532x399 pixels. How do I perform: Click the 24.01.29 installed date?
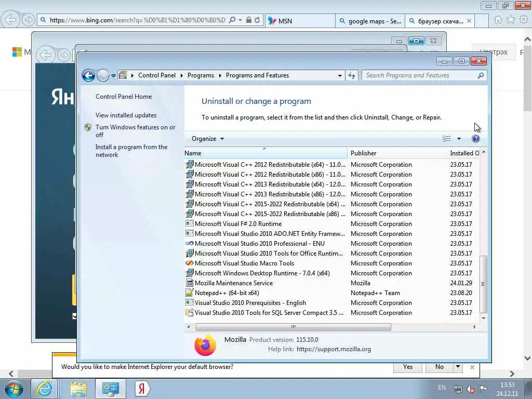[x=461, y=283]
